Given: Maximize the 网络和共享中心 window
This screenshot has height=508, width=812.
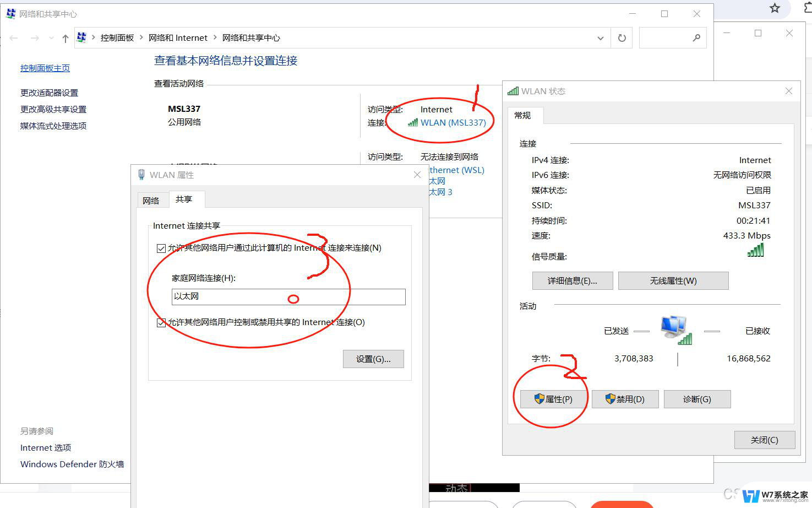Looking at the screenshot, I should [664, 14].
